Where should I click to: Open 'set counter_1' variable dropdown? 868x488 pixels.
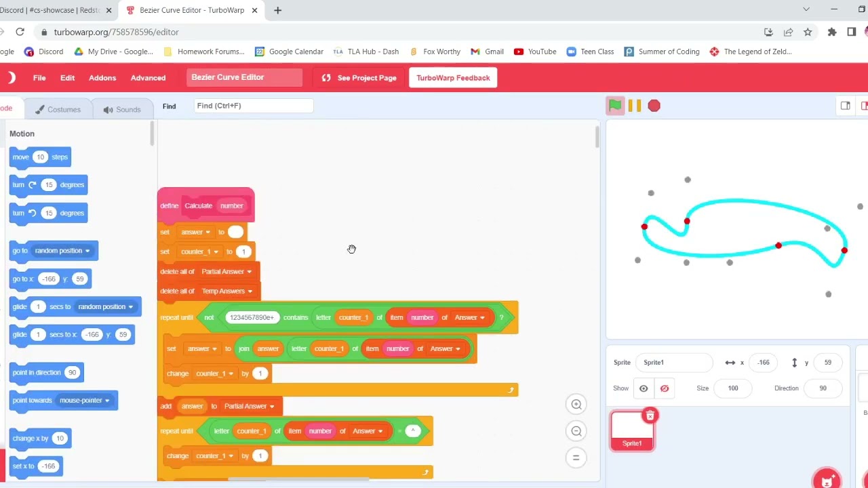pyautogui.click(x=216, y=252)
